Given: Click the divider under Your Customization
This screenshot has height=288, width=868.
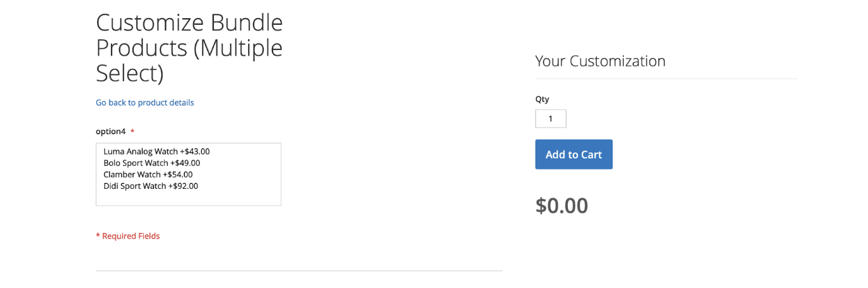Looking at the screenshot, I should pos(666,79).
